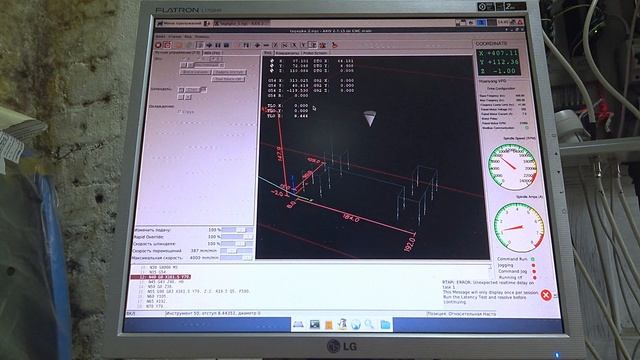Open the Станок menu

[175, 37]
